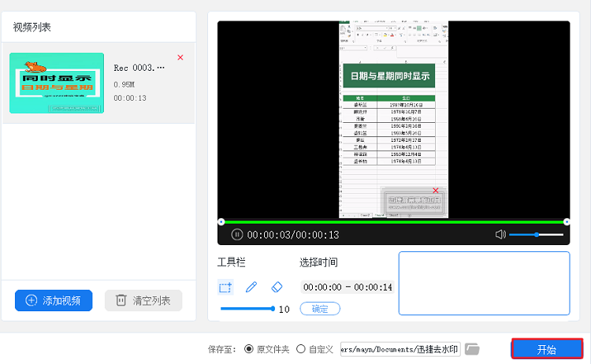The height and width of the screenshot is (364, 591).
Task: Confirm the selected time with 确定
Action: point(320,309)
